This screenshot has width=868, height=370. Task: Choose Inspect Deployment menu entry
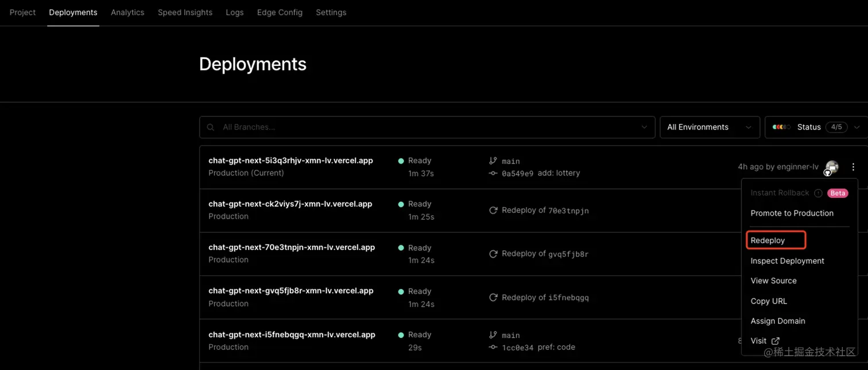[787, 260]
